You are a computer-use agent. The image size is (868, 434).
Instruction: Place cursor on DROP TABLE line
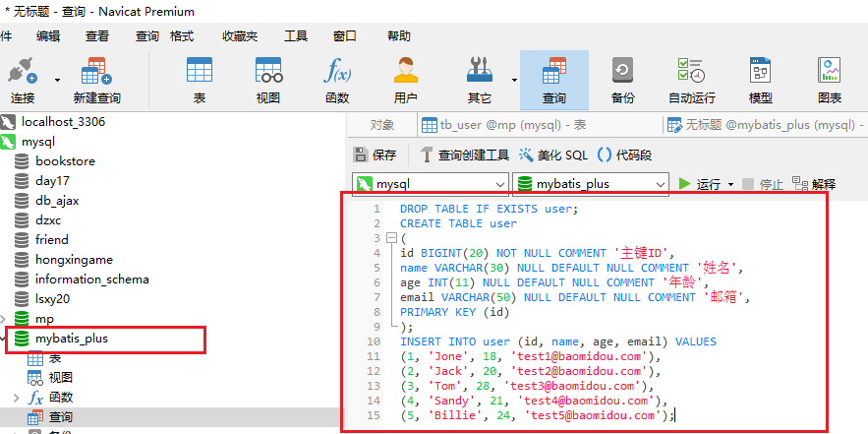click(489, 209)
